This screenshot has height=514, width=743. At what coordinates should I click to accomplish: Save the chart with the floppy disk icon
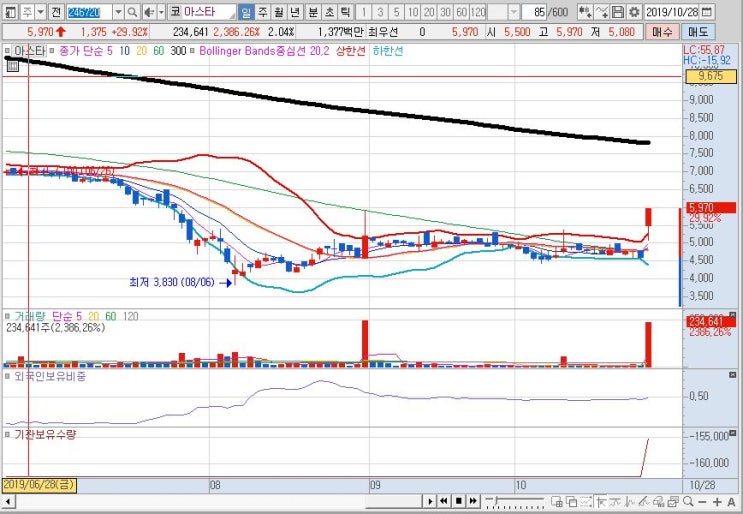617,12
